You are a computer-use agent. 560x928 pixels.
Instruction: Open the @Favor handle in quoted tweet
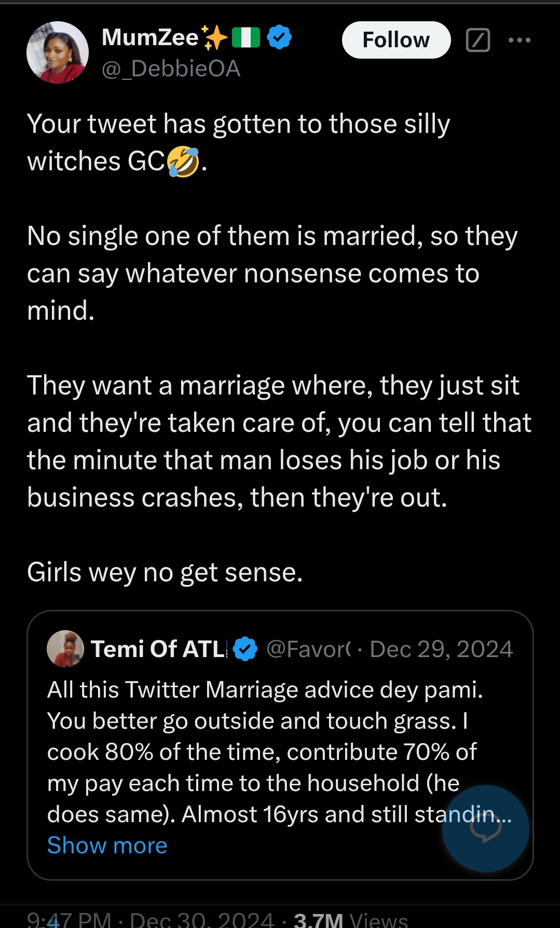(x=308, y=649)
